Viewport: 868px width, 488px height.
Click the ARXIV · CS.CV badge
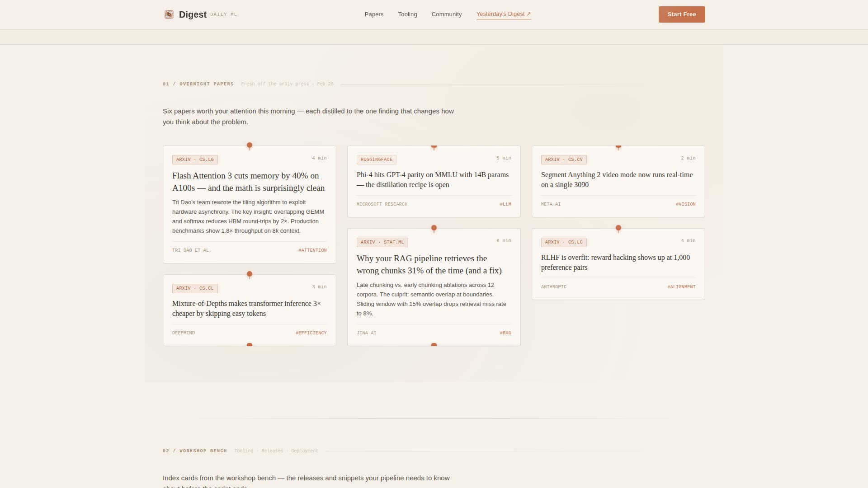tap(564, 160)
